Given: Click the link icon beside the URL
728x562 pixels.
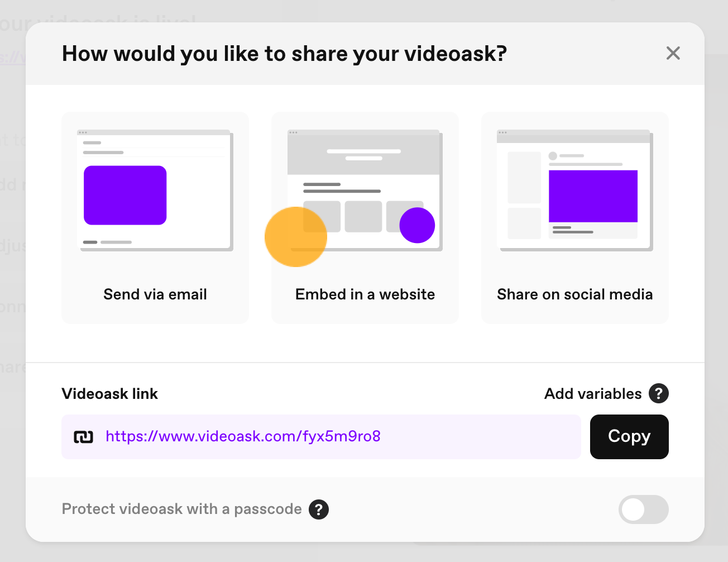Looking at the screenshot, I should 84,437.
